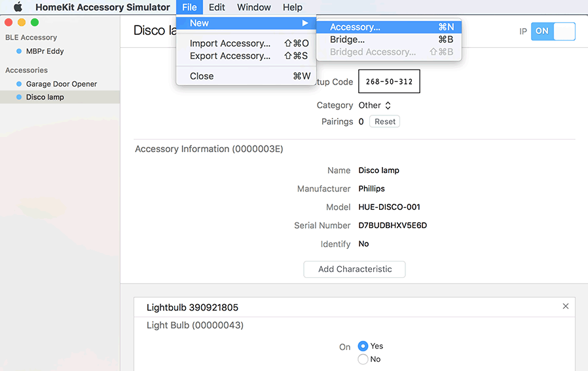Remove the Lightbulb 390921805 service

[566, 306]
